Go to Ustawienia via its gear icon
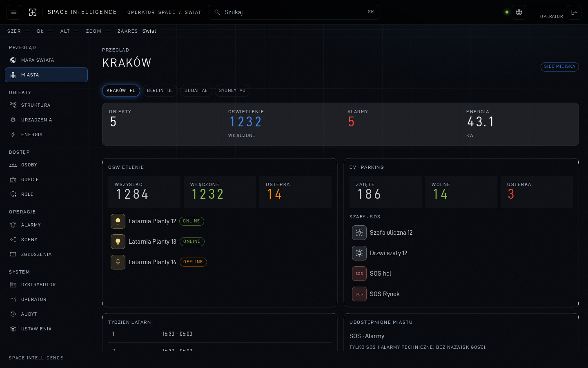 pos(13,329)
